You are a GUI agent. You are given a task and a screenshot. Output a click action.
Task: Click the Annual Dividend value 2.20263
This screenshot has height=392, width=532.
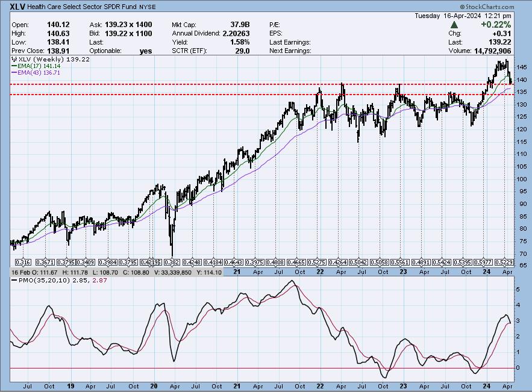click(x=236, y=33)
